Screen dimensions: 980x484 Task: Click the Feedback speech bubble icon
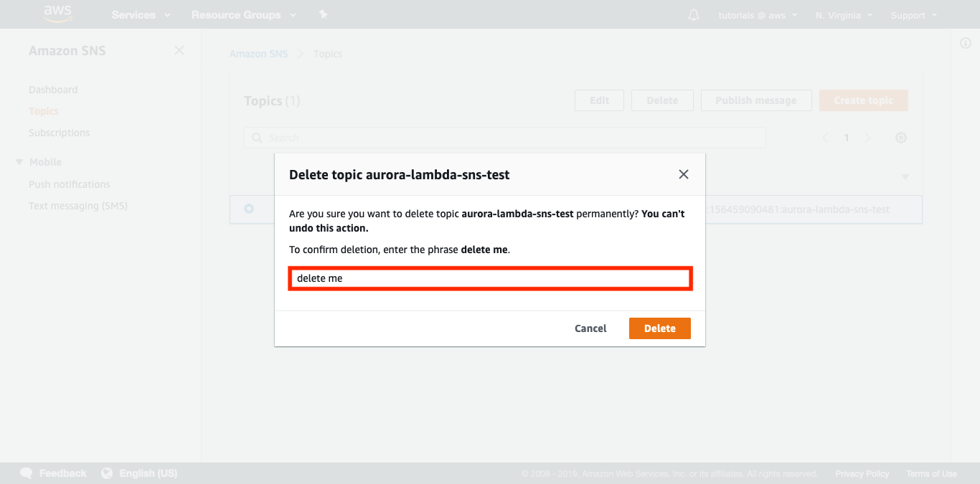click(x=27, y=473)
